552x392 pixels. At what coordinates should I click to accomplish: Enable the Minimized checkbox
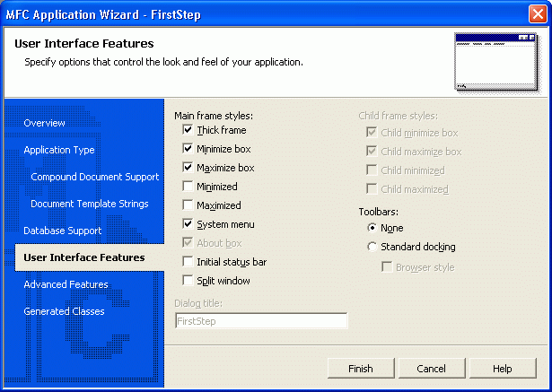coord(188,187)
